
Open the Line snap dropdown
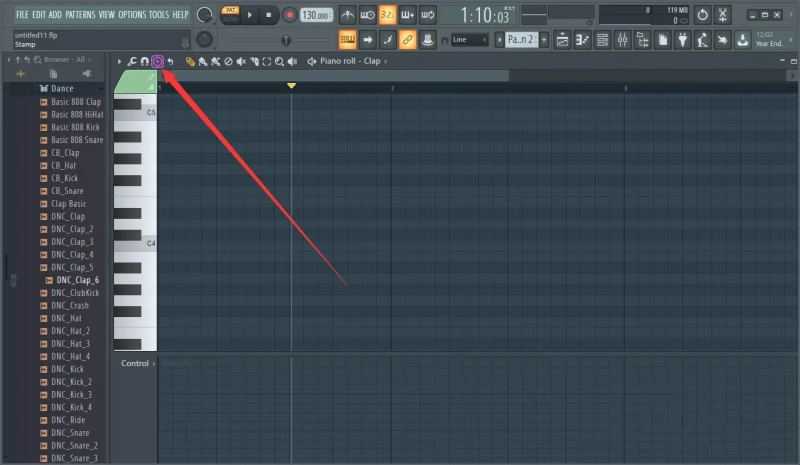(469, 40)
